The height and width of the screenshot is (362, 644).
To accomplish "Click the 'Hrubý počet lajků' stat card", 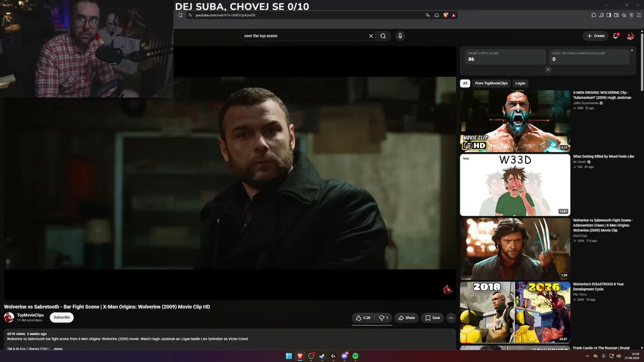I will pyautogui.click(x=505, y=56).
